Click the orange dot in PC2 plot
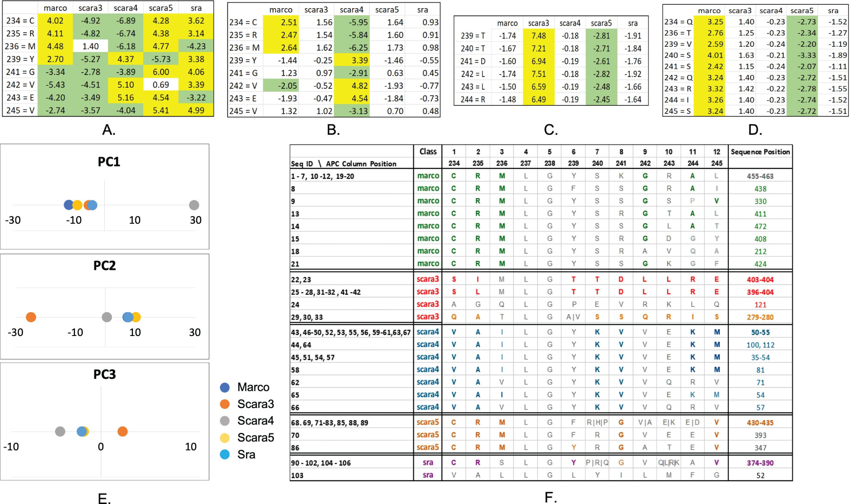This screenshot has width=850, height=504. coord(31,317)
